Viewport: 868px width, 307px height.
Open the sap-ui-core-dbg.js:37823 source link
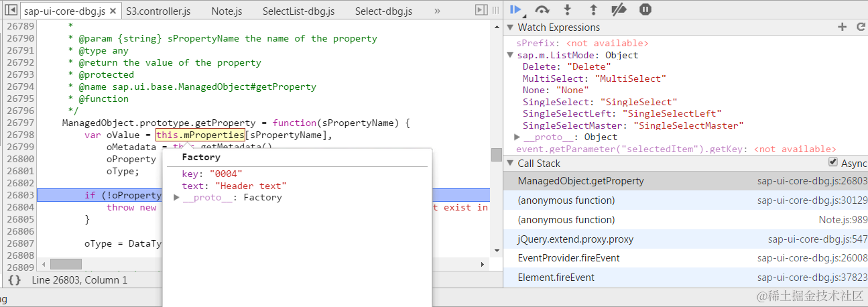point(812,278)
